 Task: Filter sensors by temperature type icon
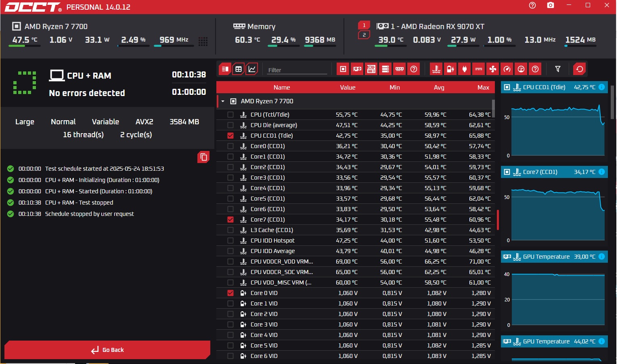coord(436,69)
